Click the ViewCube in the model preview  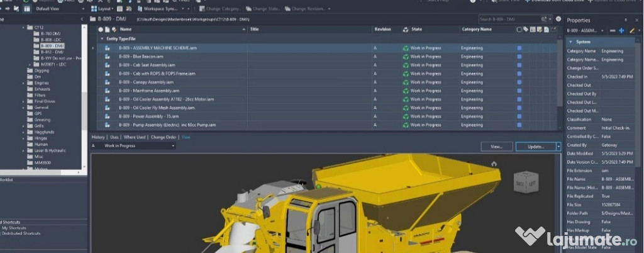[526, 183]
